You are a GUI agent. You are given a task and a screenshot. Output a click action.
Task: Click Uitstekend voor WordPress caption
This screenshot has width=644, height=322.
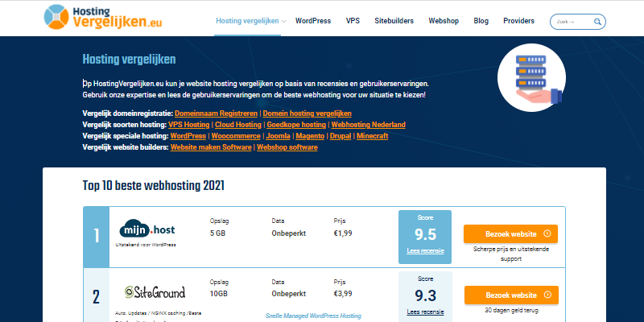pos(146,245)
